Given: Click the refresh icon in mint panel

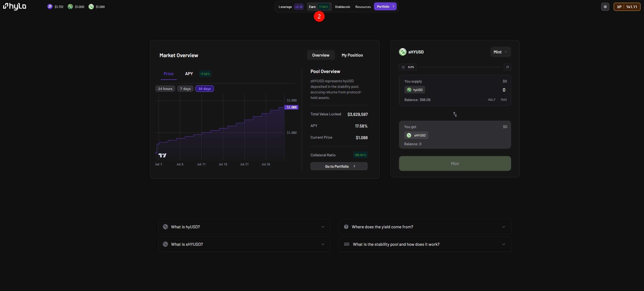Looking at the screenshot, I should pos(507,67).
